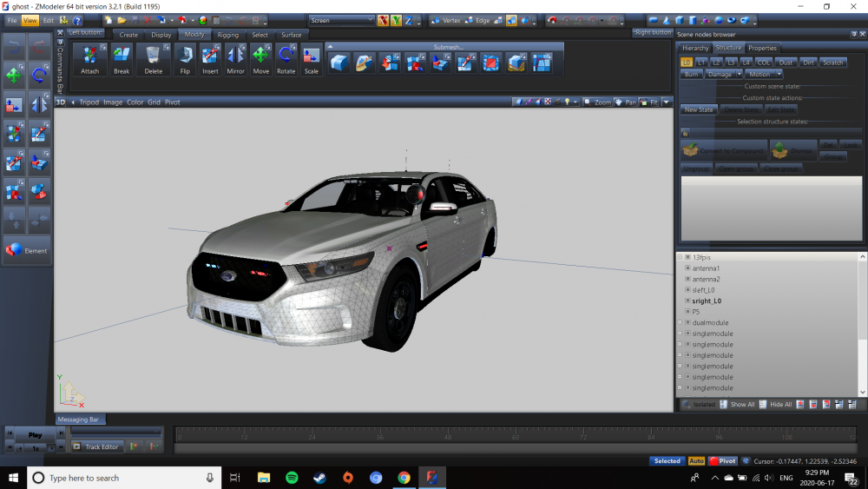Activate the Move tool in Modify toolbar
The image size is (868, 489).
tap(260, 58)
